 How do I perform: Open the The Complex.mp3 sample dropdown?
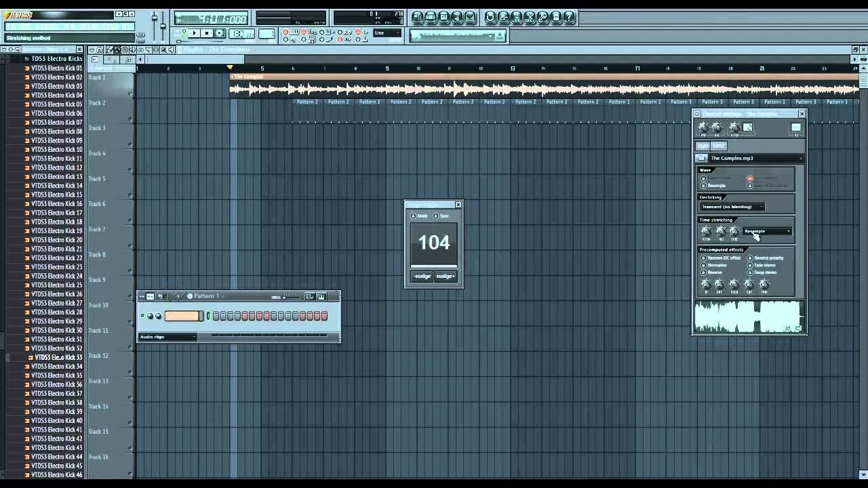pos(757,158)
